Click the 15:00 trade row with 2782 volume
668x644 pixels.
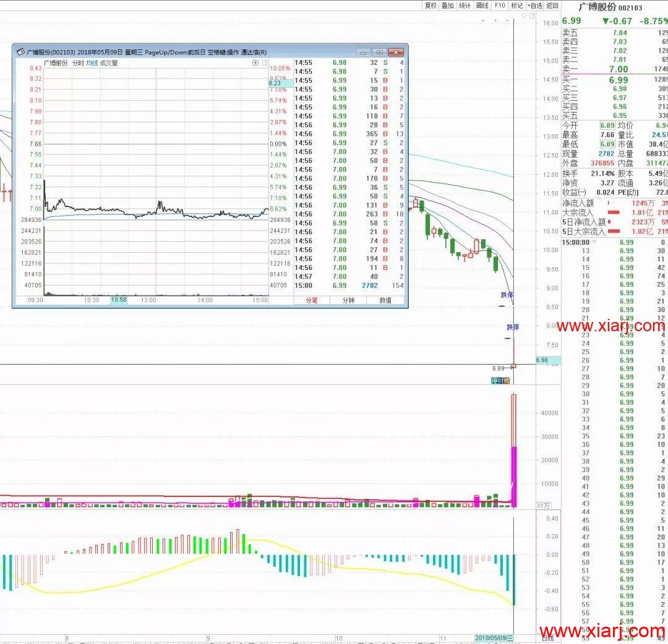point(349,286)
